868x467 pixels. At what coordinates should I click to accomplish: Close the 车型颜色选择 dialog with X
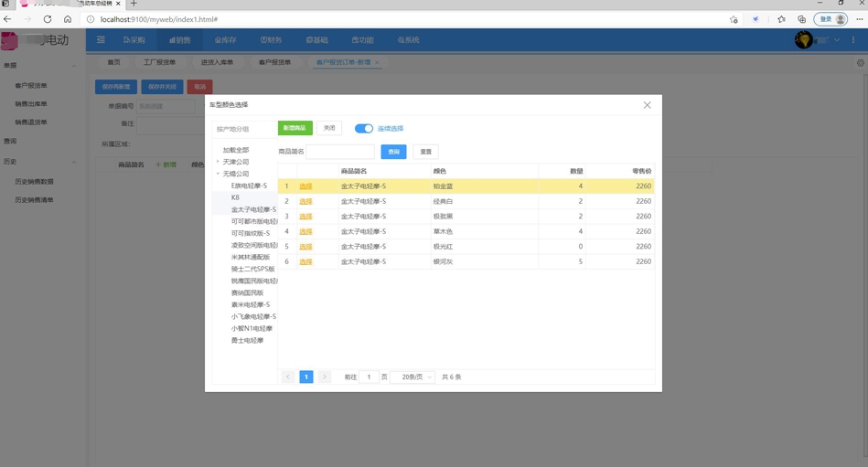coord(647,105)
